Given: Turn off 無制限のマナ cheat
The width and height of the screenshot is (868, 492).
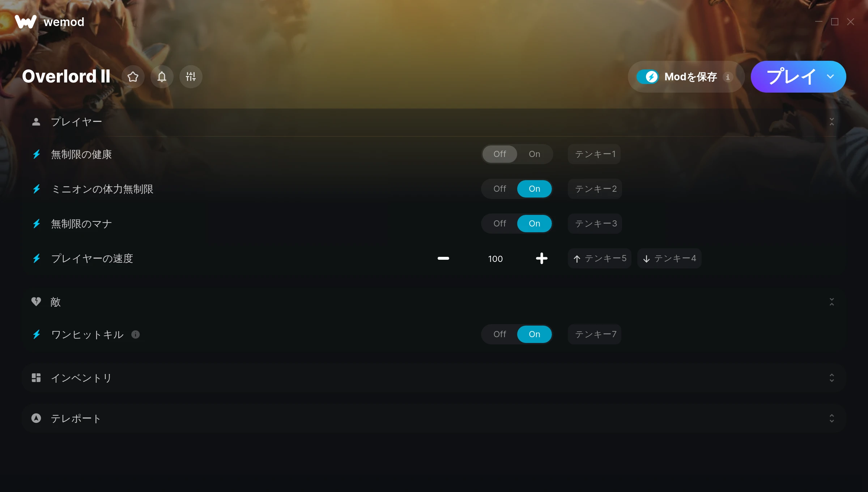Looking at the screenshot, I should click(500, 224).
